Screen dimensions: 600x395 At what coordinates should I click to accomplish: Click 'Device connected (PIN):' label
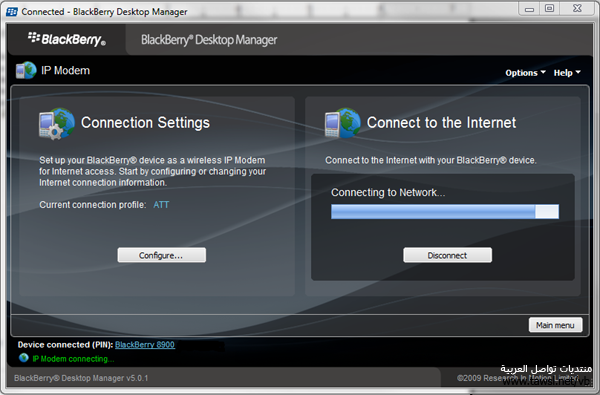coord(65,344)
